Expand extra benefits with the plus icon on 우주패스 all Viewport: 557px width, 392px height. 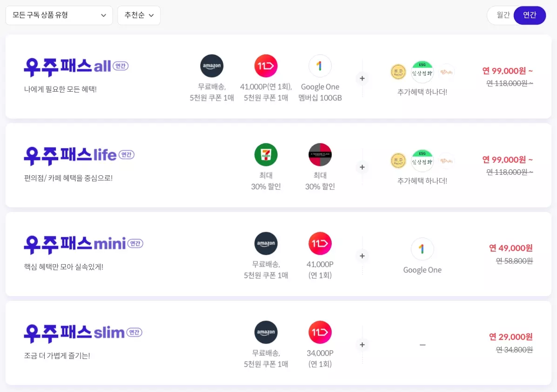[x=362, y=78]
